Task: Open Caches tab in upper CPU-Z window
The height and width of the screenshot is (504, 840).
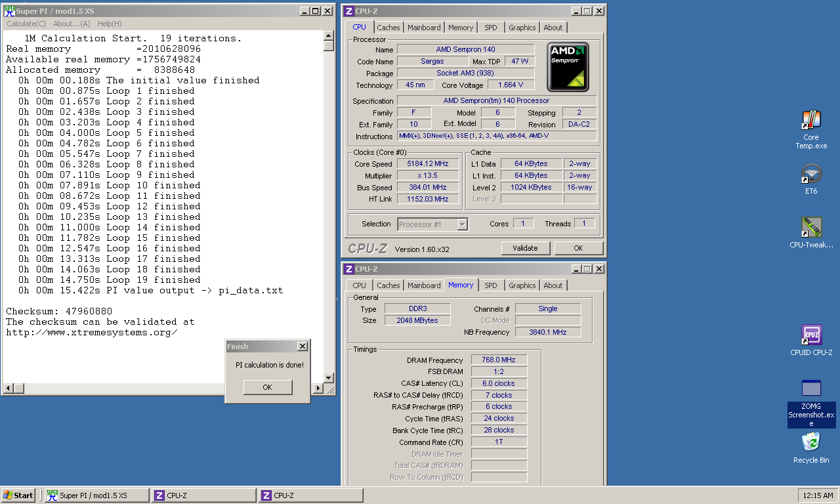Action: pos(388,28)
